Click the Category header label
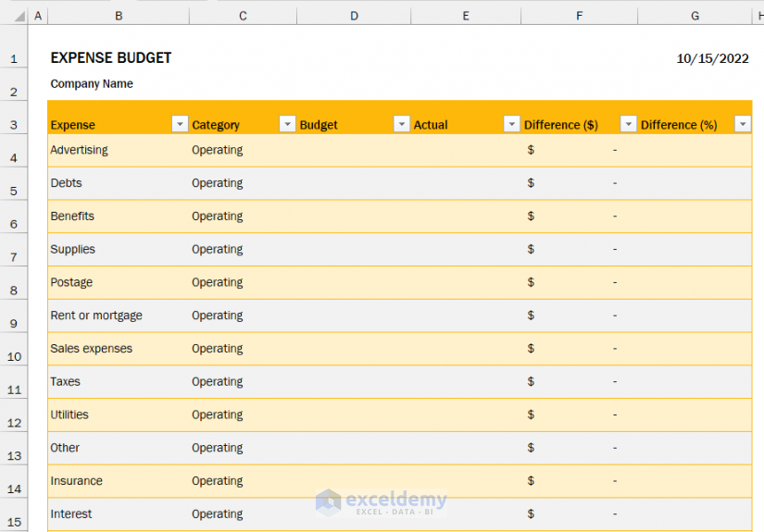 (x=216, y=125)
